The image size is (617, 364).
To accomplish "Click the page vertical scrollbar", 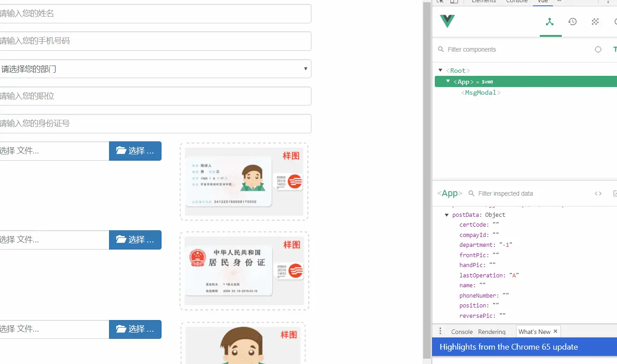I will [x=427, y=180].
